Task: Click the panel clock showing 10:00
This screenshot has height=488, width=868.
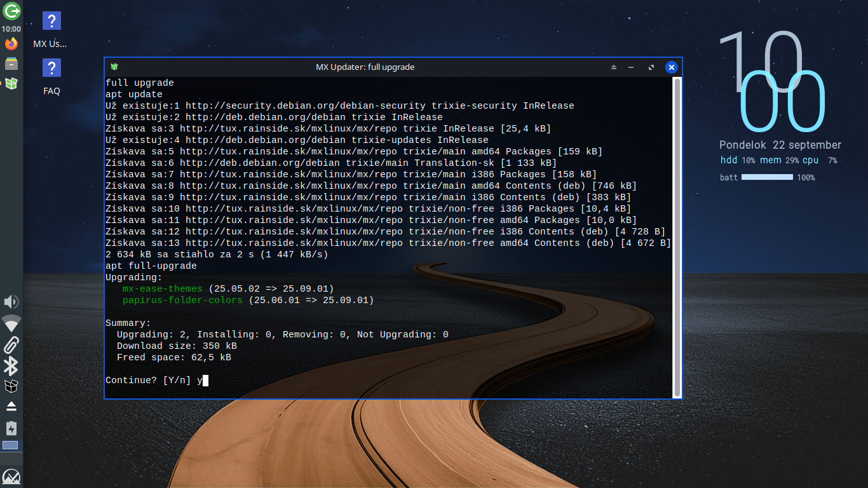Action: pyautogui.click(x=11, y=29)
